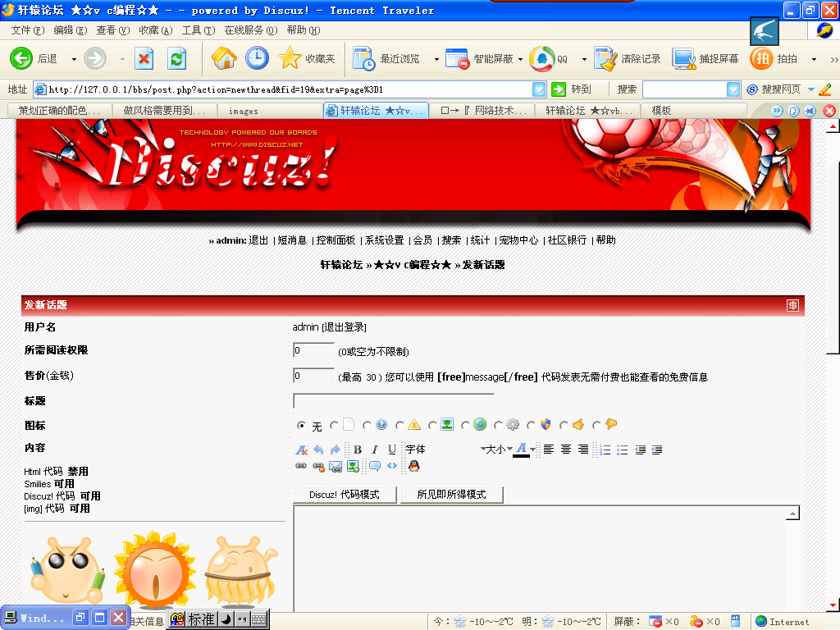Insert image icon in editor toolbar

point(353,467)
